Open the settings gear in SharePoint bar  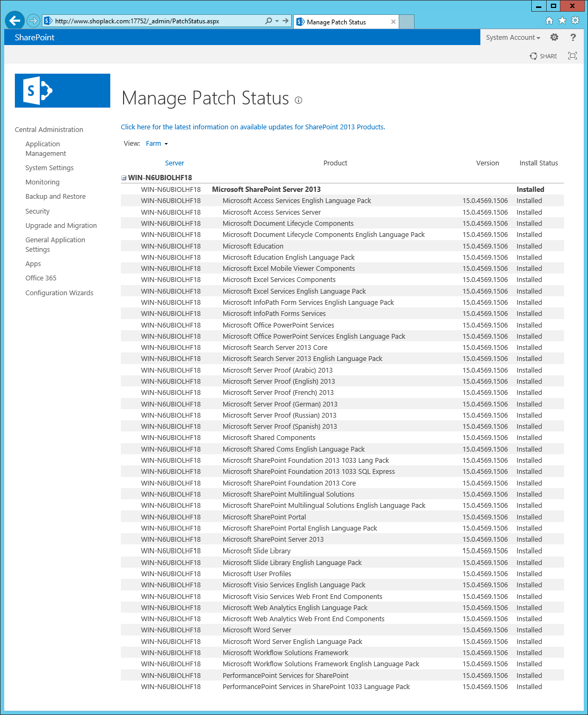(x=554, y=37)
